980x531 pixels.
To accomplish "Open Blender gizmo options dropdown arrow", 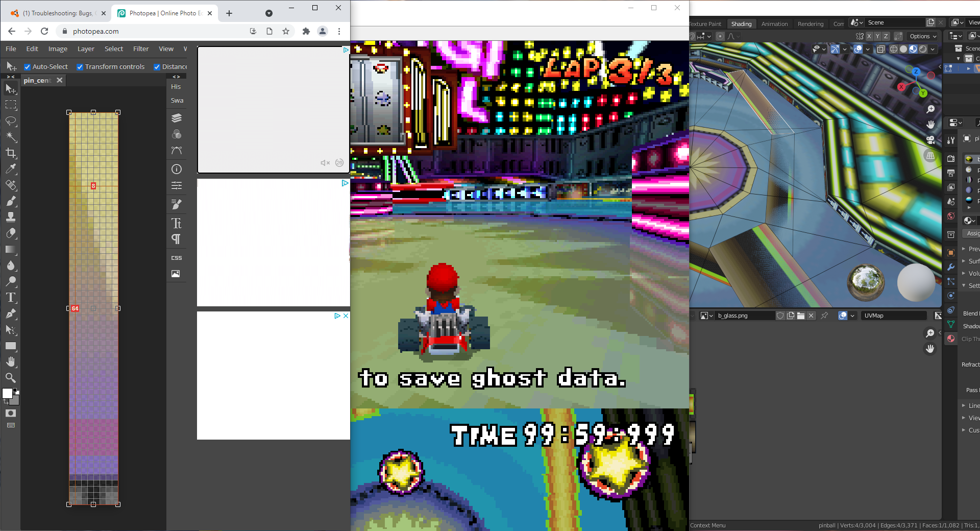I will [x=845, y=49].
